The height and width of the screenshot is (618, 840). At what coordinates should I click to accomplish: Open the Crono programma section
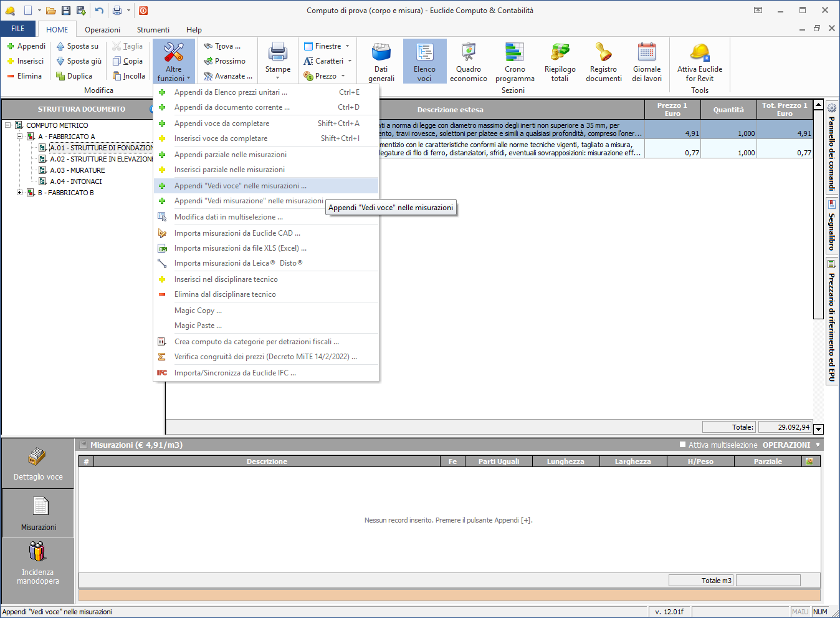tap(515, 62)
